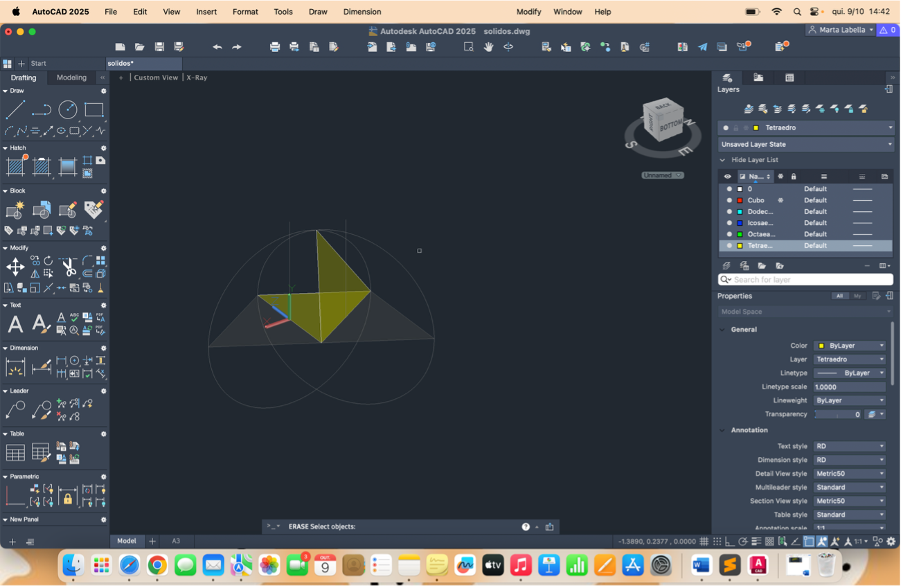Click the Redo arrow in toolbar
Image resolution: width=903 pixels, height=588 pixels.
[237, 47]
